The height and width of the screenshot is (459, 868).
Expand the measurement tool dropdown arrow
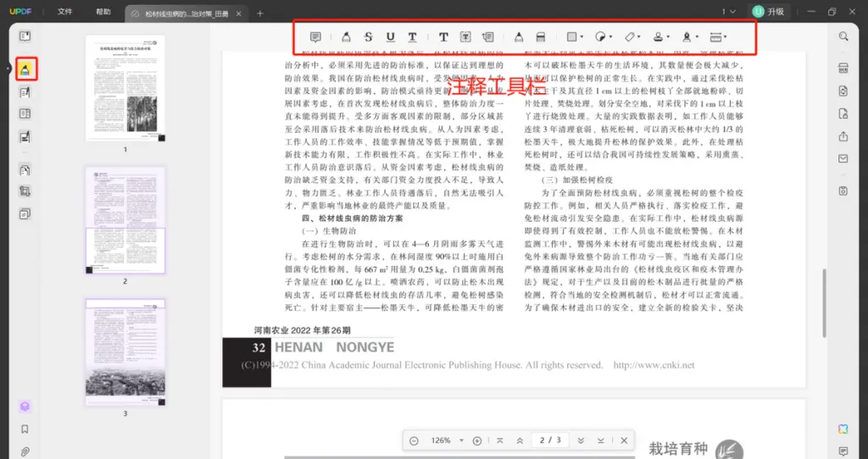(x=726, y=37)
